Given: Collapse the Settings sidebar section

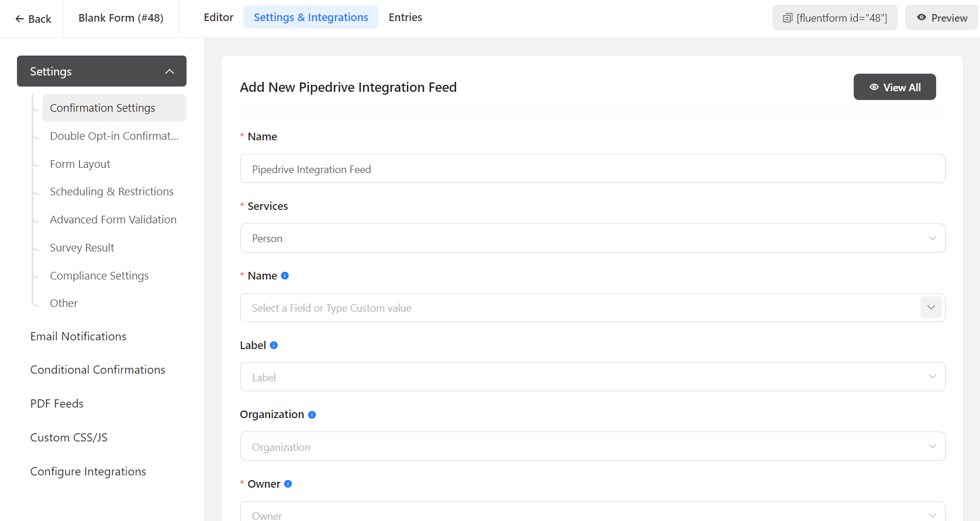Looking at the screenshot, I should [170, 71].
